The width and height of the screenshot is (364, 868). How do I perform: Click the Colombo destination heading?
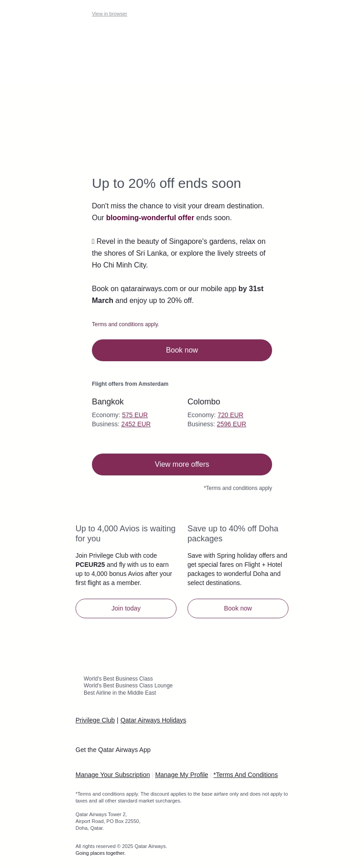pyautogui.click(x=204, y=402)
